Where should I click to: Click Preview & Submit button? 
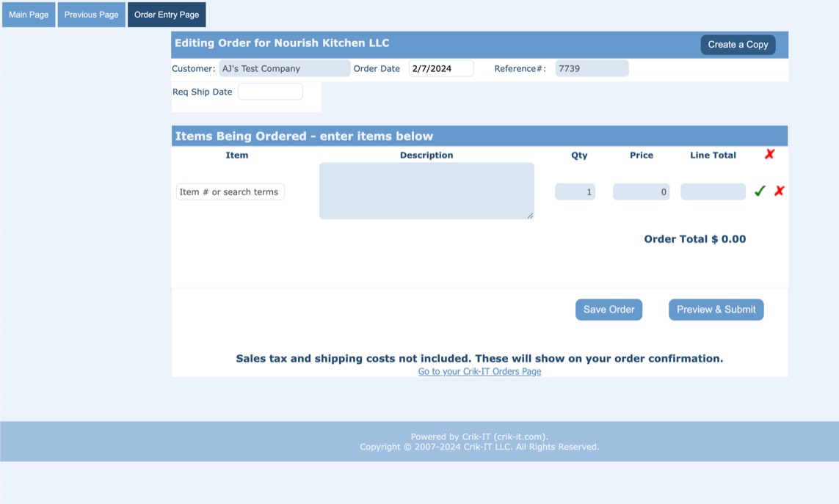click(716, 310)
